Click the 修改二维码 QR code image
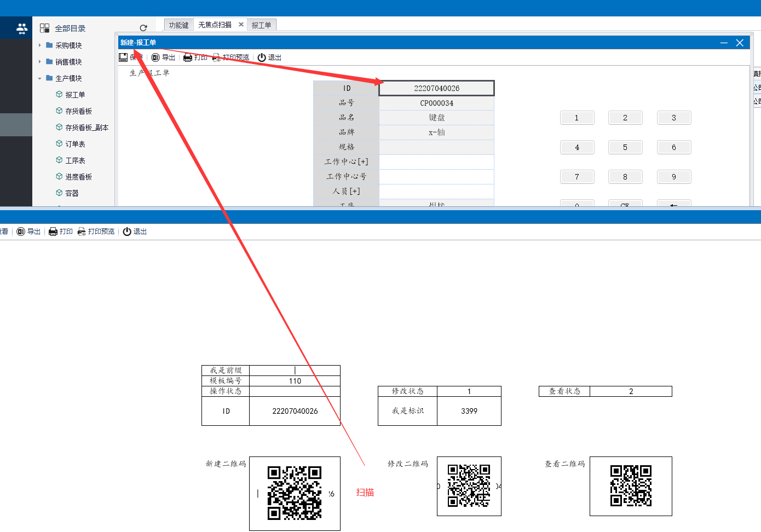761x532 pixels. click(469, 485)
